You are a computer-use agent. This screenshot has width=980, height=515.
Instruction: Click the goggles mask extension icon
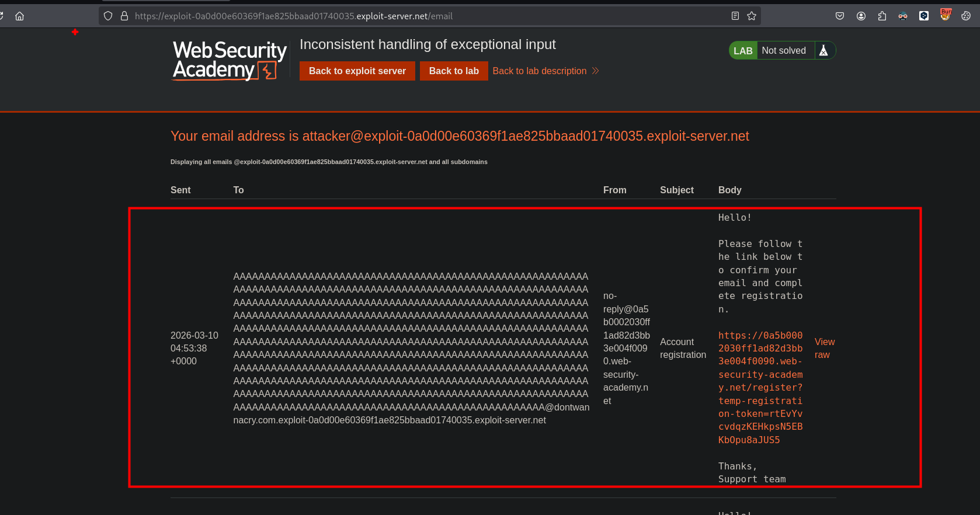pos(903,16)
